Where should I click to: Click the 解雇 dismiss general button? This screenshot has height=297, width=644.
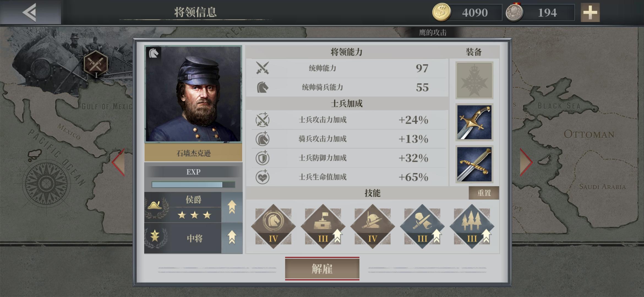(x=322, y=269)
